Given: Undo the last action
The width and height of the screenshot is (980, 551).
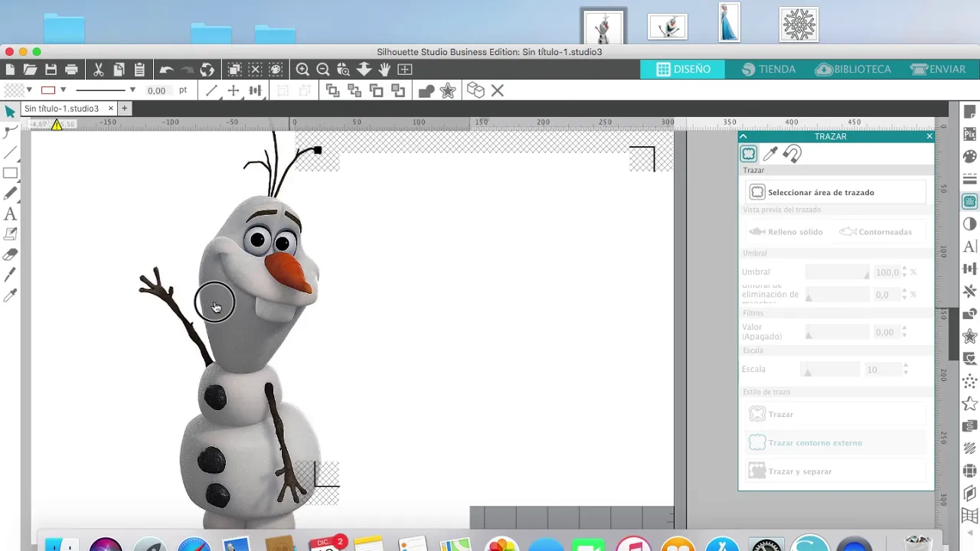Looking at the screenshot, I should (x=166, y=70).
